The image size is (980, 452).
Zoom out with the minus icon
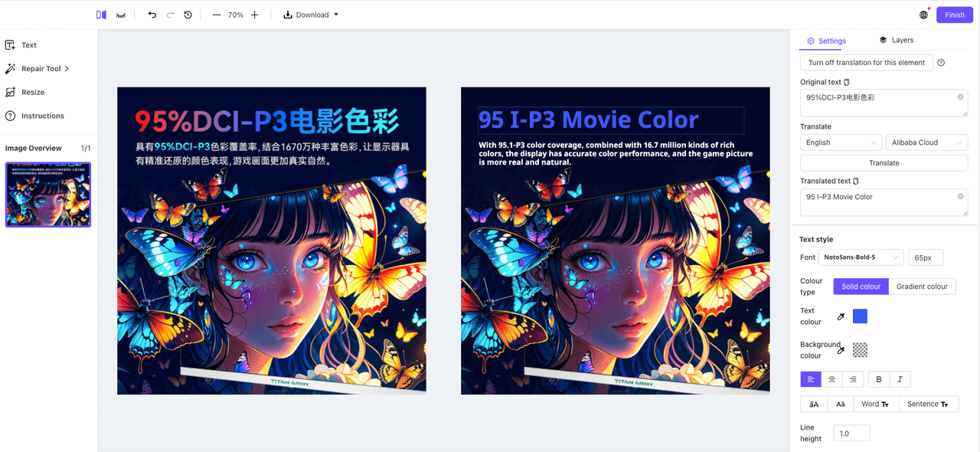pos(217,15)
